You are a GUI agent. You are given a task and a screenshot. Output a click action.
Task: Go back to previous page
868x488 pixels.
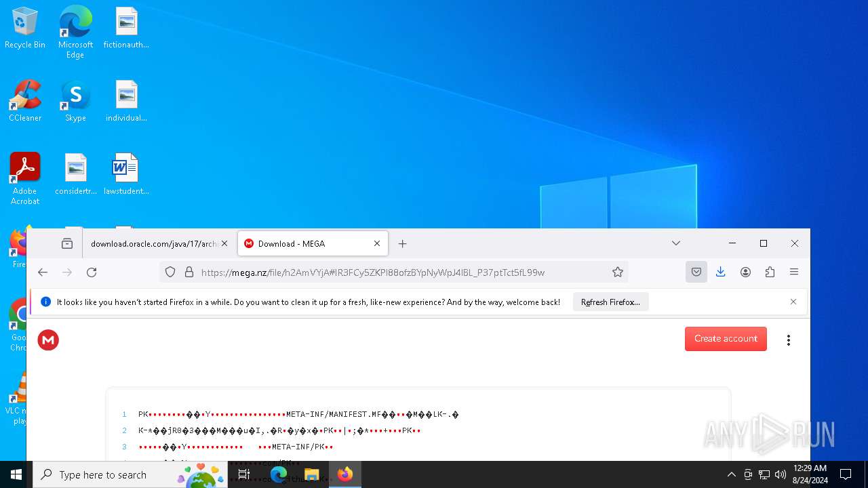(x=43, y=272)
